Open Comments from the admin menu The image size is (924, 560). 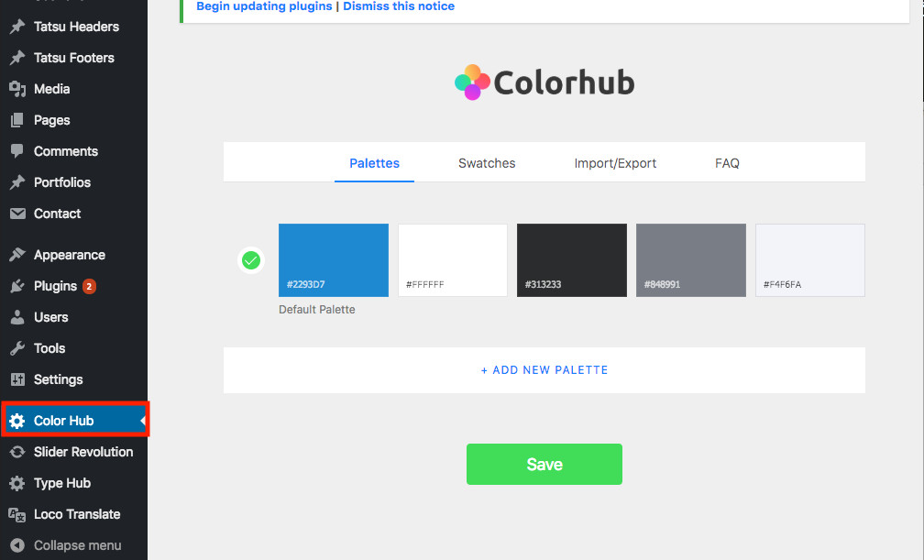[65, 151]
